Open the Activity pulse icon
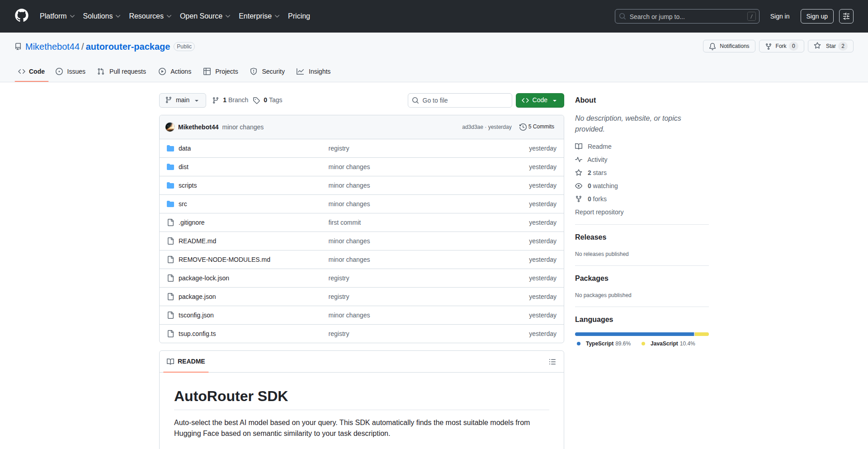This screenshot has width=868, height=449. click(579, 160)
